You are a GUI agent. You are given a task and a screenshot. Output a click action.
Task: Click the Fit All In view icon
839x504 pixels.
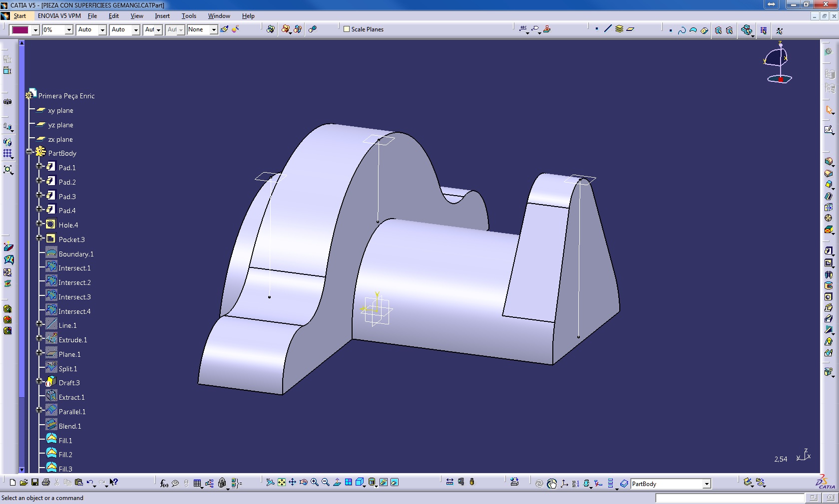pyautogui.click(x=281, y=482)
